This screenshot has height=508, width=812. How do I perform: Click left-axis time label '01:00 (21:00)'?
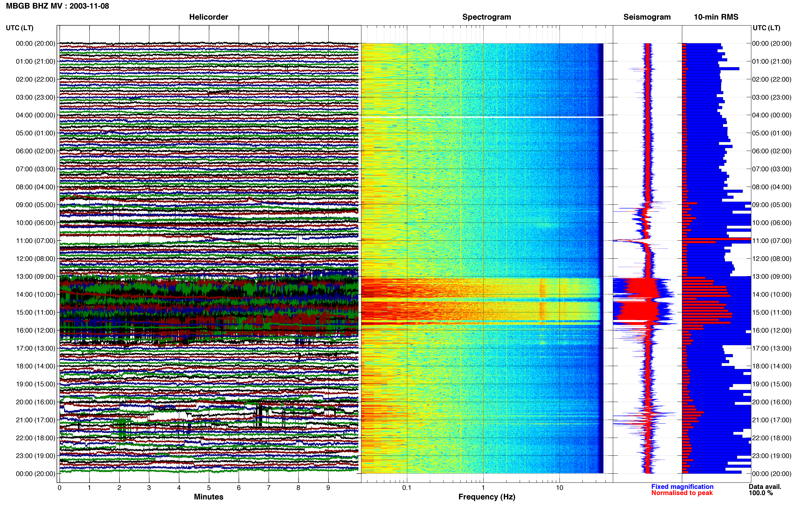coord(36,61)
